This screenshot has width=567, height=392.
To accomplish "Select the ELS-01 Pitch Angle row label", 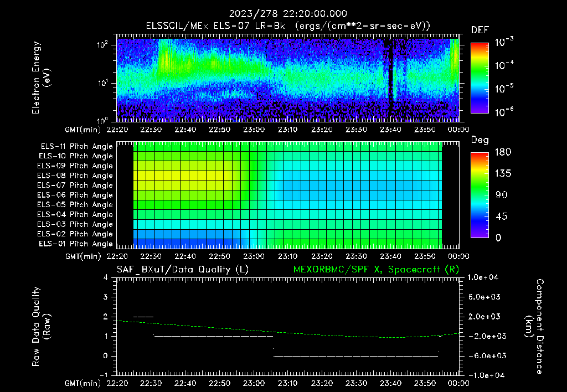I will [x=76, y=244].
